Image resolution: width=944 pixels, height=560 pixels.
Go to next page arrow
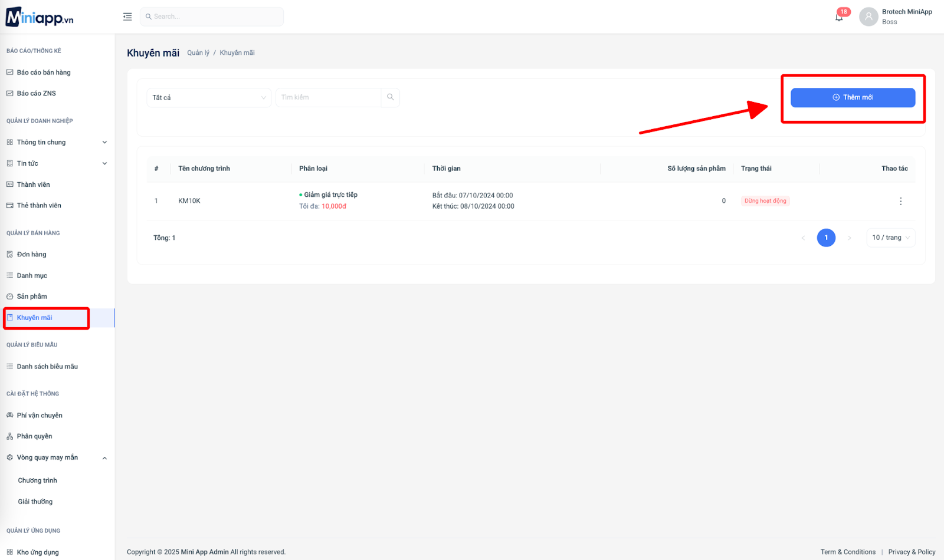pyautogui.click(x=849, y=238)
